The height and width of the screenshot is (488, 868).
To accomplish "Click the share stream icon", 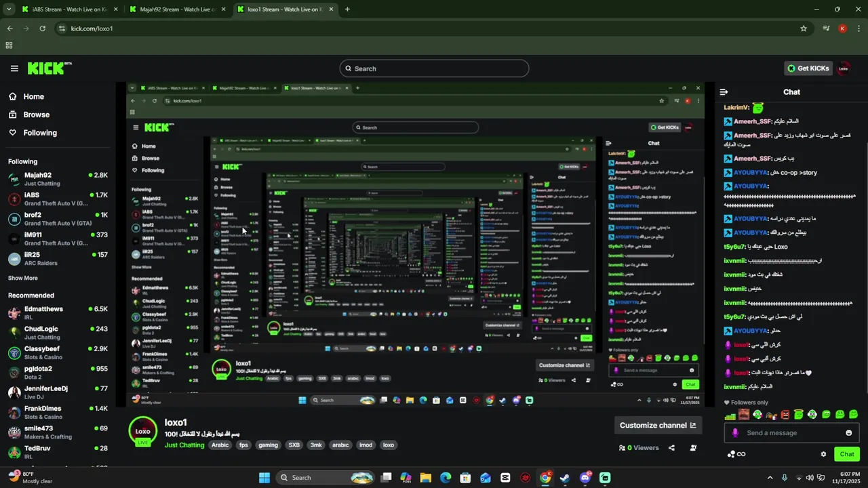I will [x=671, y=448].
